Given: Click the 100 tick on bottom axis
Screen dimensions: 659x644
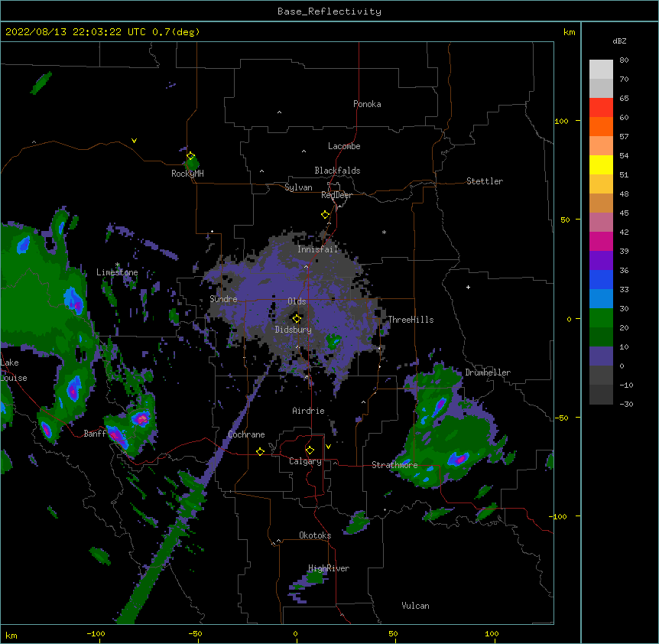Looking at the screenshot, I should (x=492, y=633).
